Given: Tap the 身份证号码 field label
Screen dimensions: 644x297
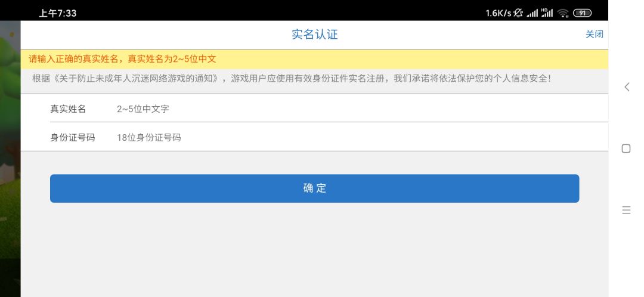Looking at the screenshot, I should 72,137.
